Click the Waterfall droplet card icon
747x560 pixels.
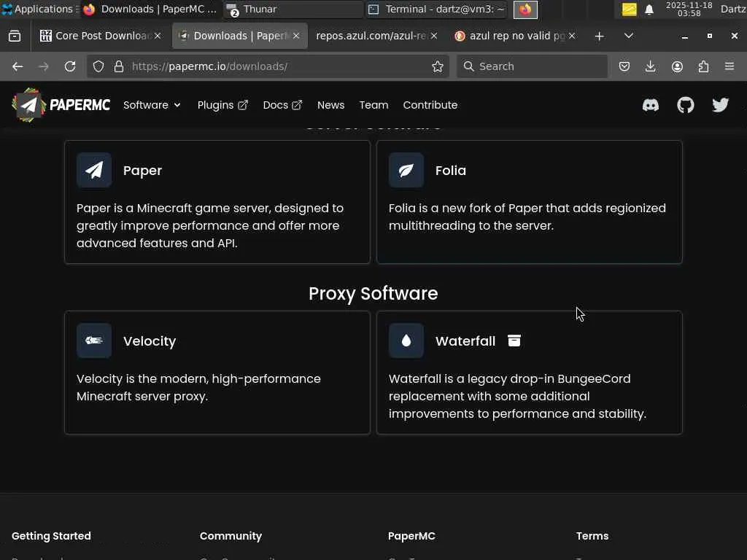click(x=406, y=341)
